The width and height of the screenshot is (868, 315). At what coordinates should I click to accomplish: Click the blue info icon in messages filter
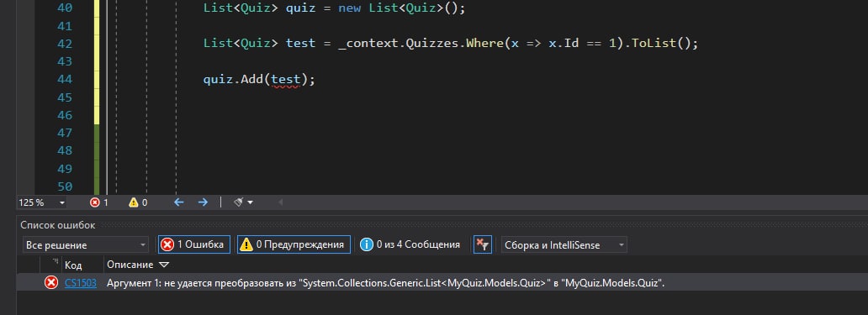coord(367,244)
